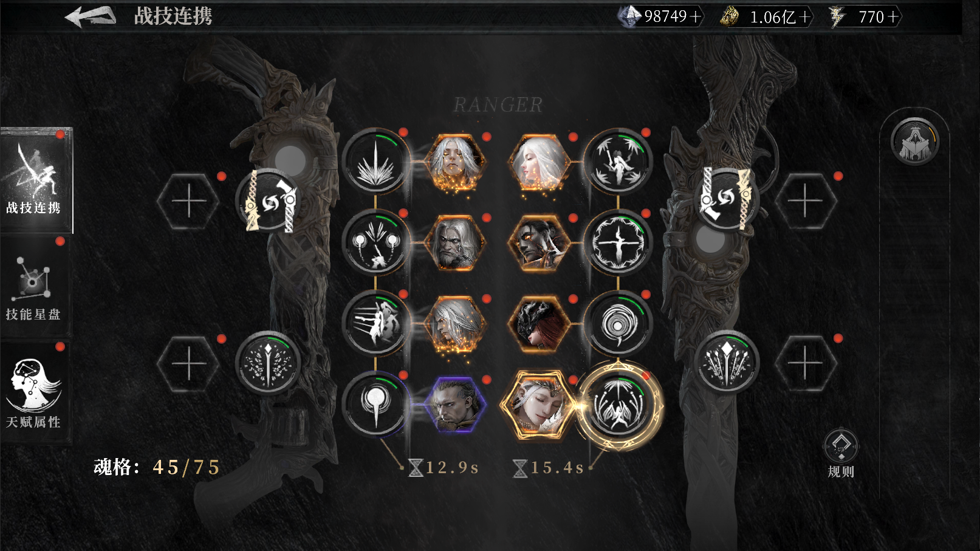Select the crossbow target skill icon

(x=618, y=243)
